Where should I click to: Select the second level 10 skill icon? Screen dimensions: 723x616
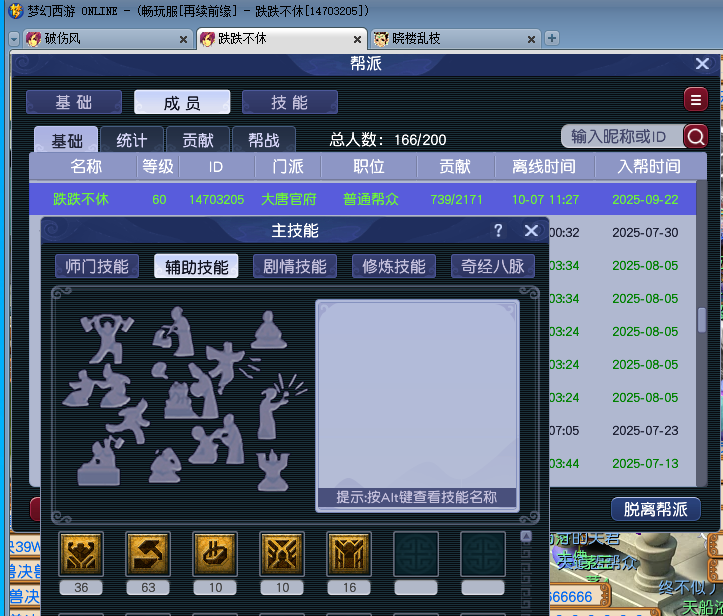(282, 554)
